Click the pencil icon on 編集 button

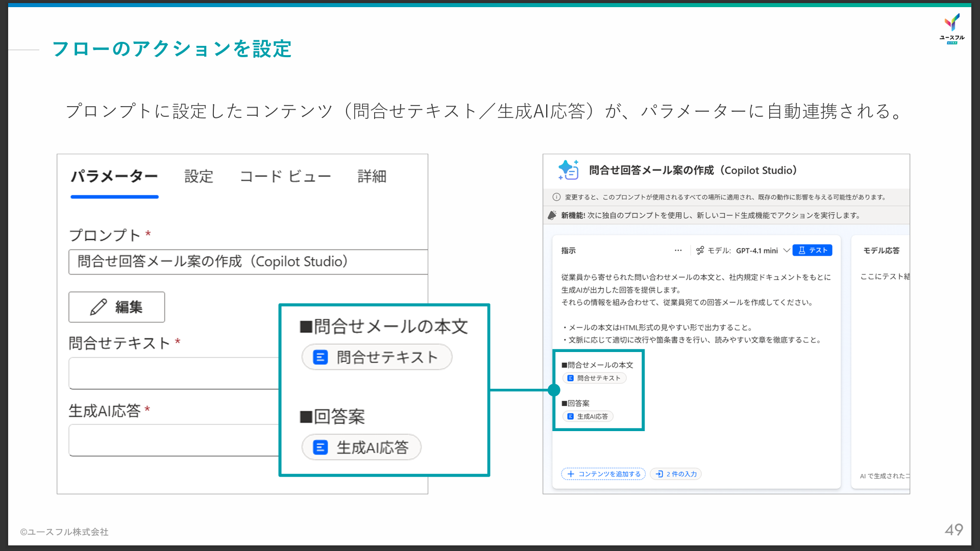coord(98,307)
